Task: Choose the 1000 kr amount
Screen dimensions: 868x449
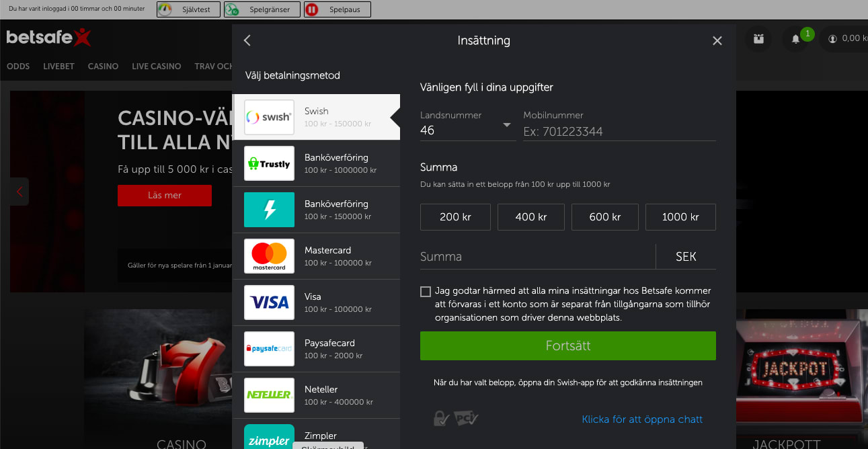Action: 680,217
